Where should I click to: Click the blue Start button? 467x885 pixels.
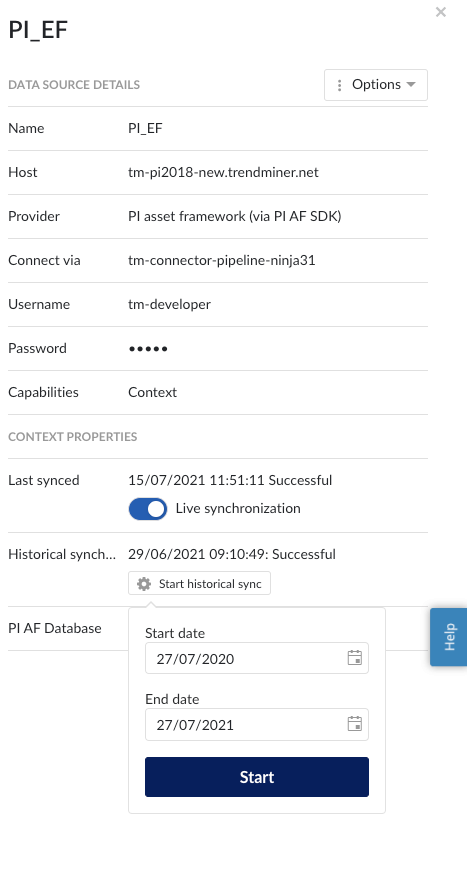click(x=256, y=777)
